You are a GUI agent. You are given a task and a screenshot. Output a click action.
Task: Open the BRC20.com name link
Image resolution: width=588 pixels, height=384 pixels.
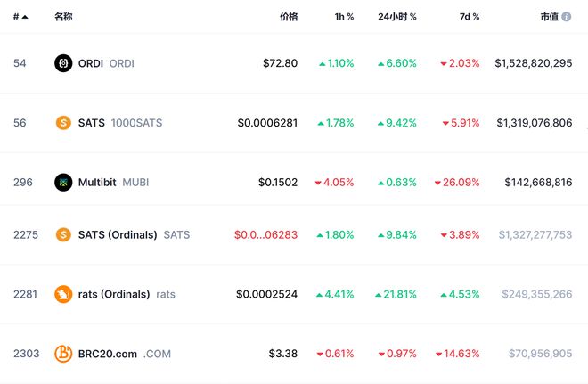[x=108, y=354]
